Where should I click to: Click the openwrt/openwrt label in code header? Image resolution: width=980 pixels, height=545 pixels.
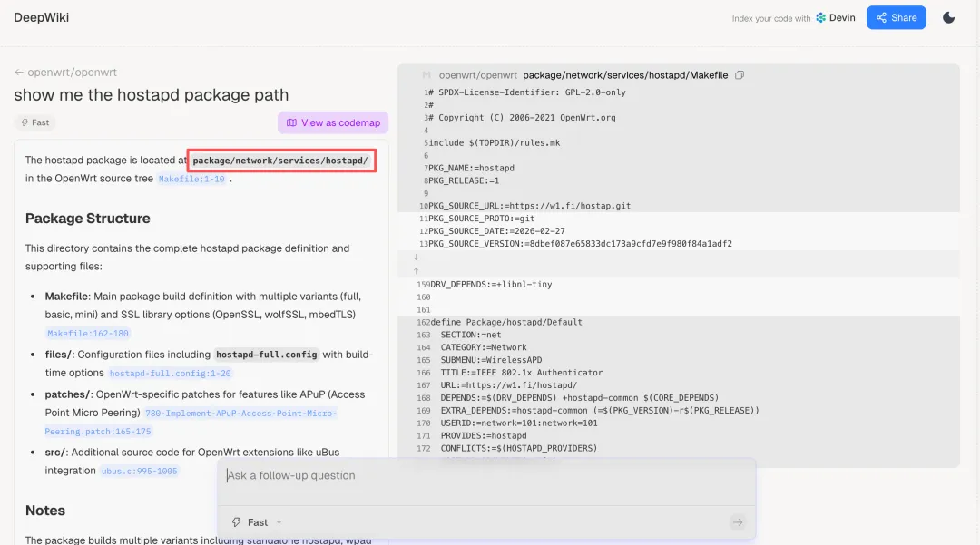pos(477,75)
